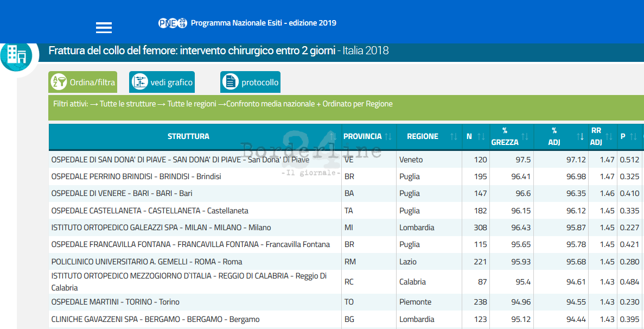Select Ospedale Perrino Brindisi row
The height and width of the screenshot is (329, 644).
pyautogui.click(x=136, y=176)
